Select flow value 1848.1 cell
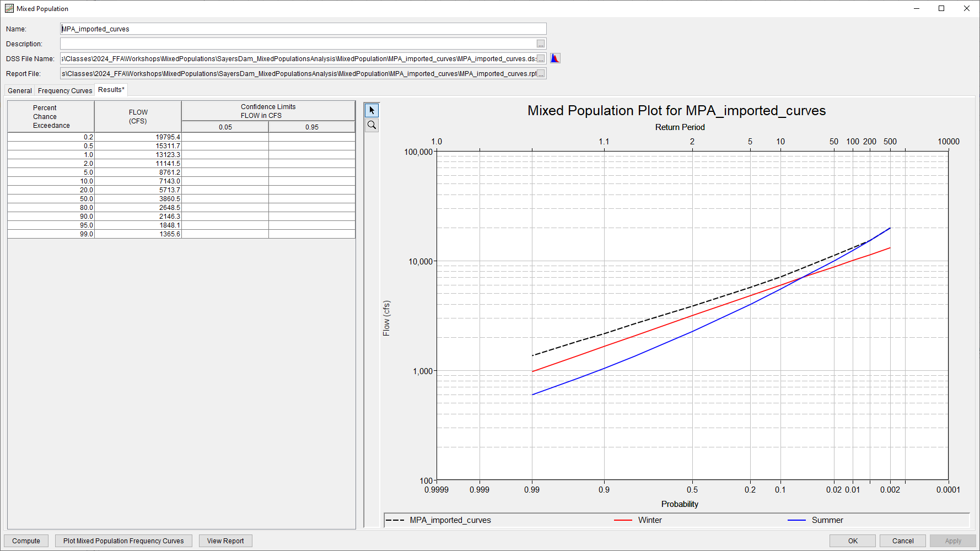The height and width of the screenshot is (551, 980). coord(138,225)
